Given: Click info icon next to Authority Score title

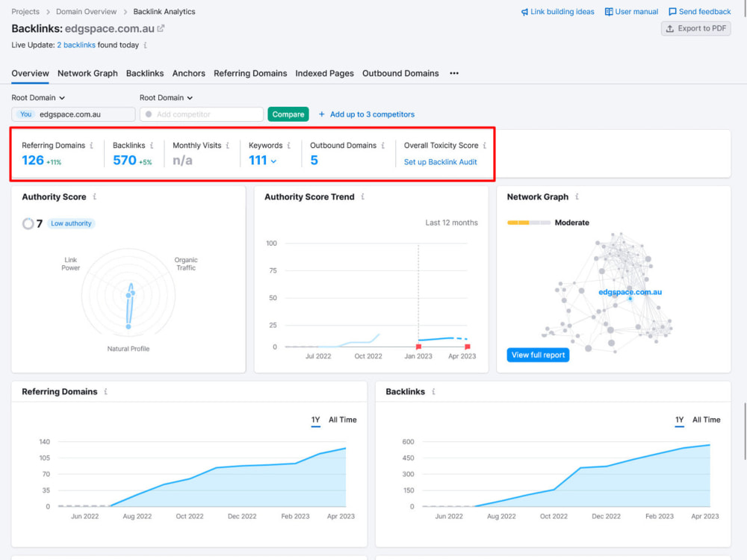Looking at the screenshot, I should point(95,196).
